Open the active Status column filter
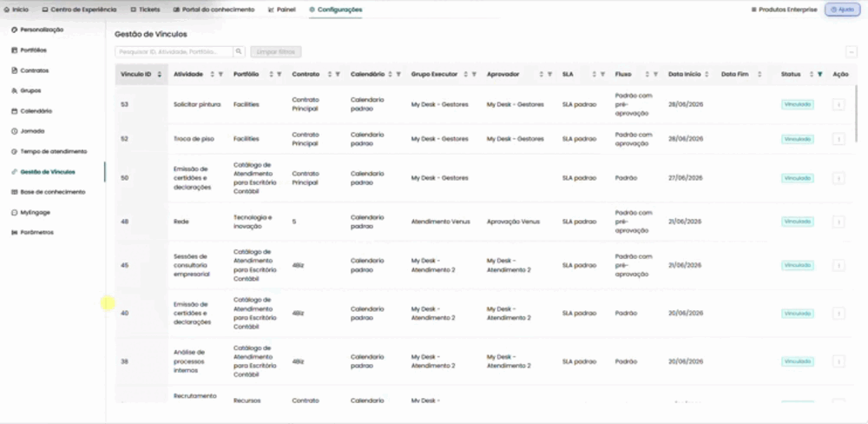This screenshot has width=868, height=424. (x=820, y=74)
